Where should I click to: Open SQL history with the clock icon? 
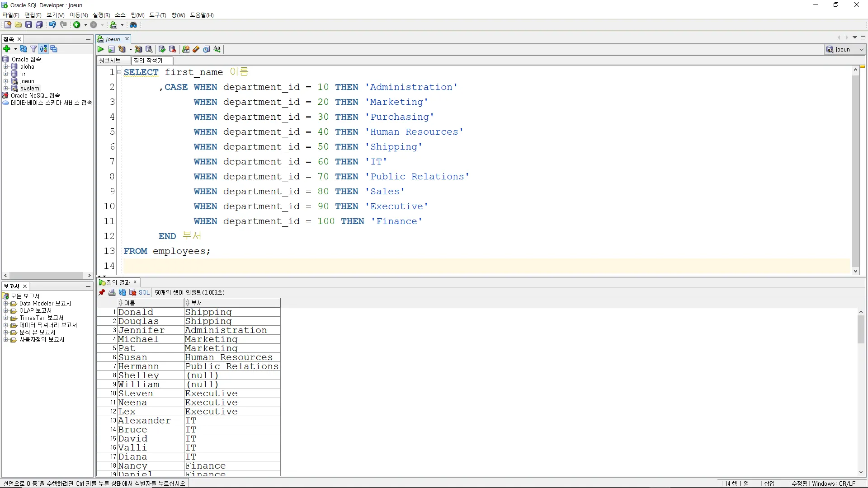pyautogui.click(x=207, y=49)
